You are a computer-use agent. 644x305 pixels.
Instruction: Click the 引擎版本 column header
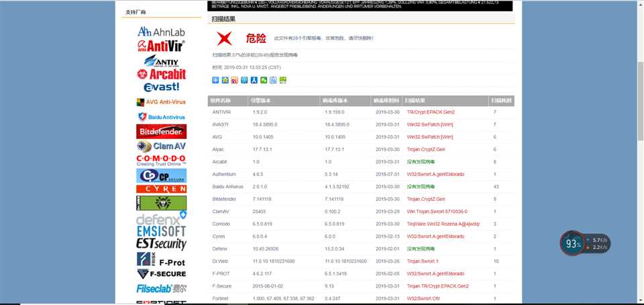(x=284, y=101)
